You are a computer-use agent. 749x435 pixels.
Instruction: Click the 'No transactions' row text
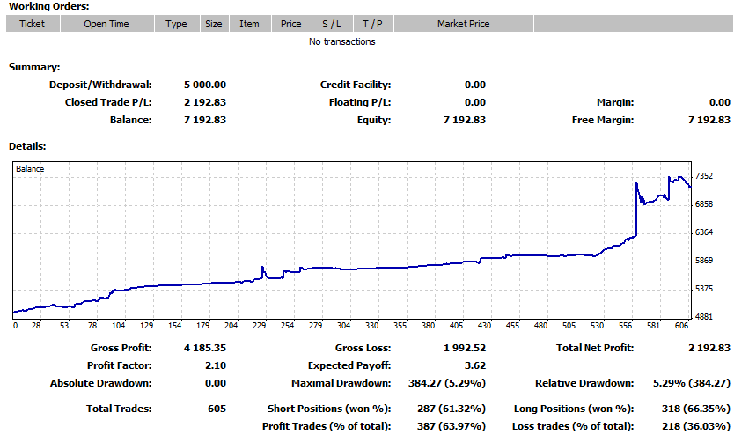click(342, 42)
